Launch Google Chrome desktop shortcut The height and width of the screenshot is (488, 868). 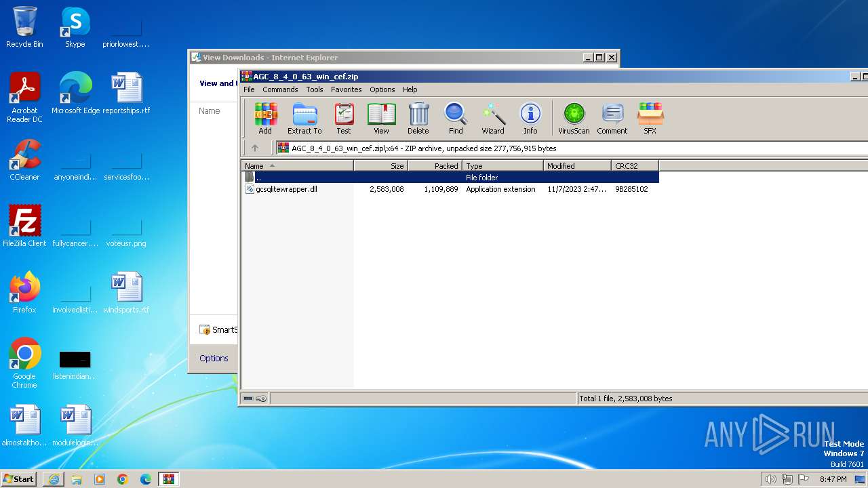(24, 363)
